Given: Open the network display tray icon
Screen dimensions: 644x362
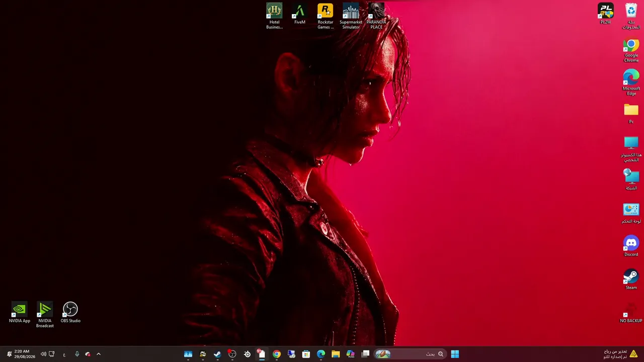Looking at the screenshot, I should 51,354.
